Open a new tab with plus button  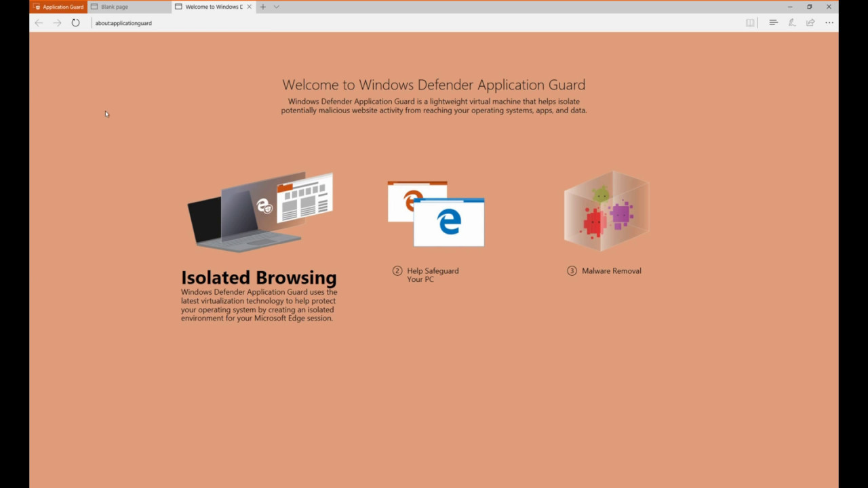263,7
